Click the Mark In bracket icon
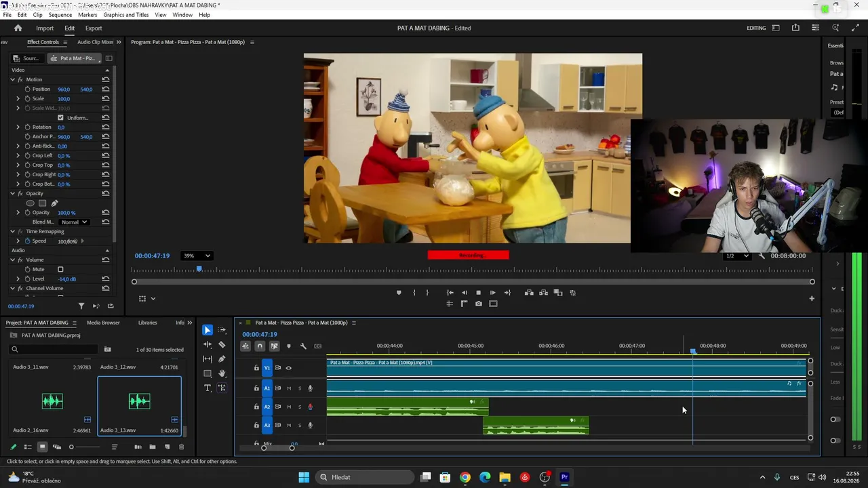This screenshot has height=488, width=868. [x=414, y=293]
